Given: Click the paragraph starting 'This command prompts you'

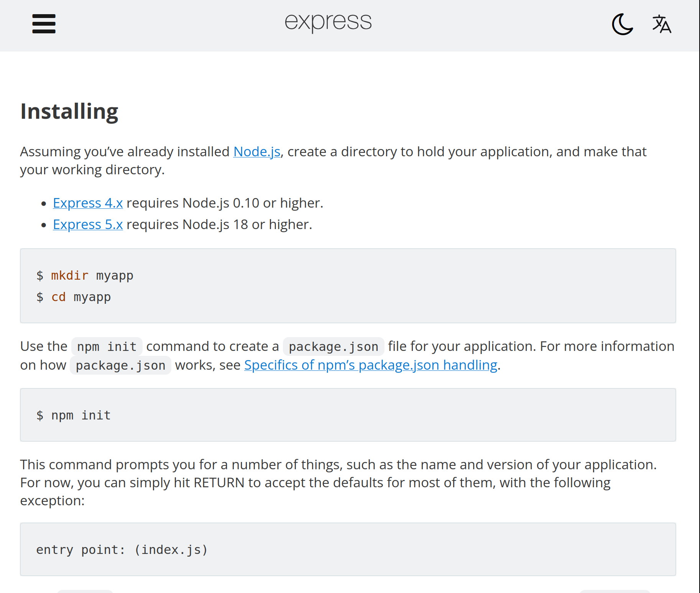Looking at the screenshot, I should (338, 483).
